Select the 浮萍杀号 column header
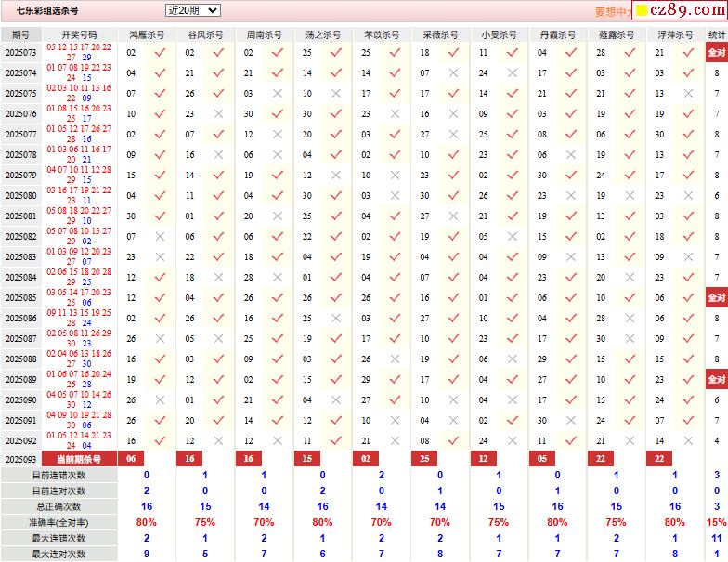 pyautogui.click(x=675, y=35)
